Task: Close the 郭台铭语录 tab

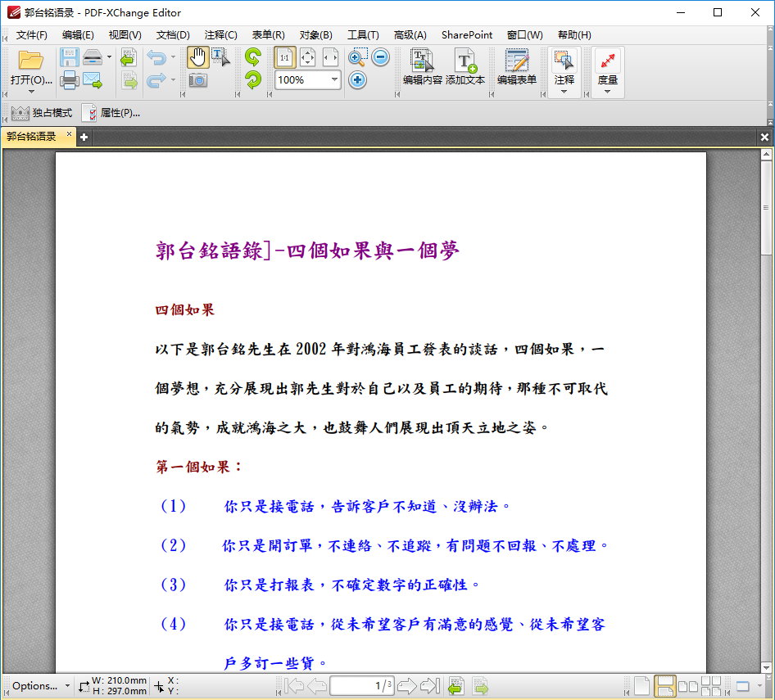Action: click(69, 134)
